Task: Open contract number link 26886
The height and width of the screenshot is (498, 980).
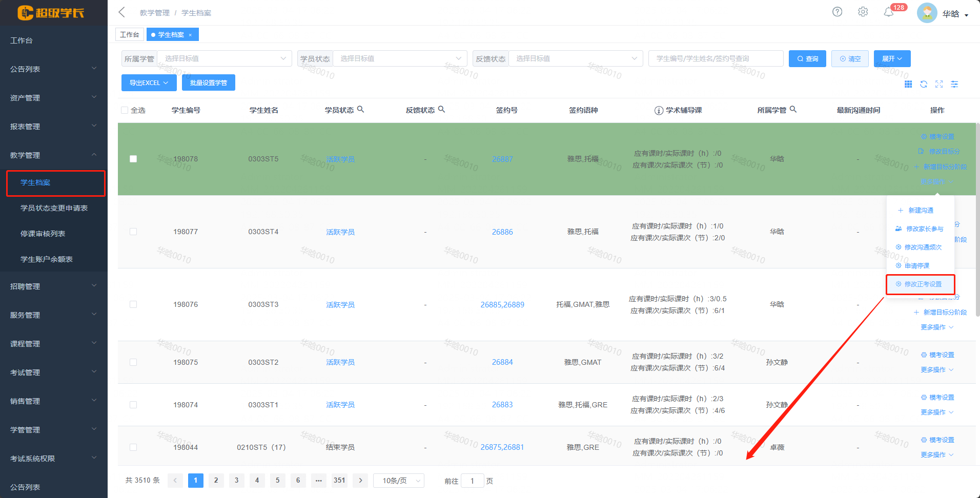Action: pos(502,232)
